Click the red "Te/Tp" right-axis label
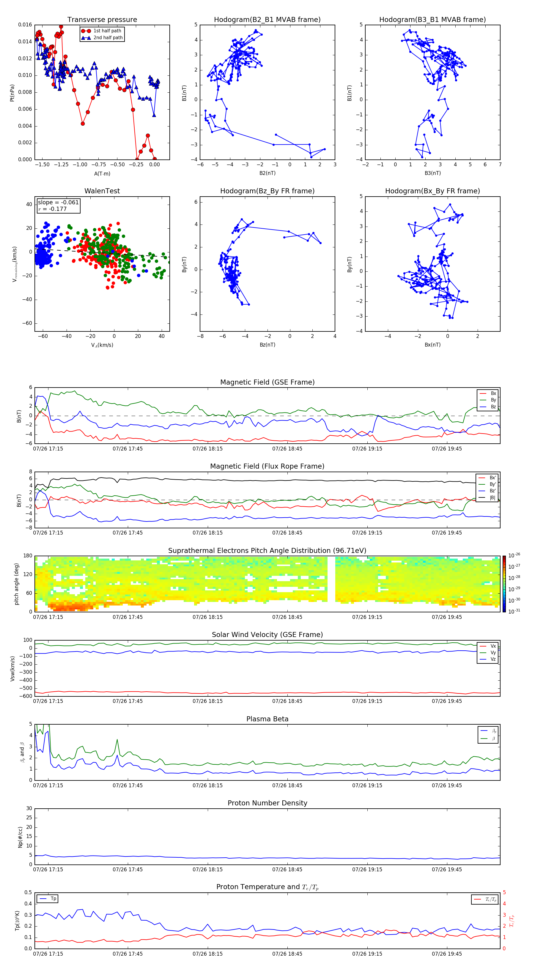 coord(512,921)
